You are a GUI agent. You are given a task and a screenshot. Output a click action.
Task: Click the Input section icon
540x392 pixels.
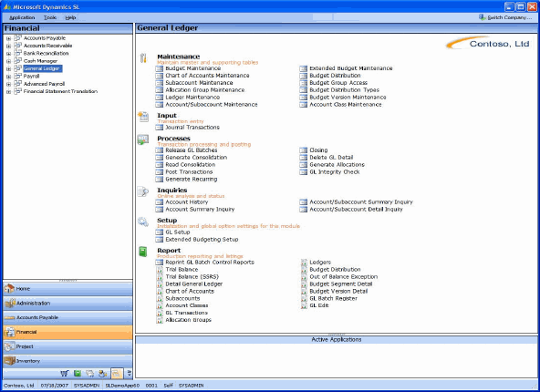click(143, 117)
